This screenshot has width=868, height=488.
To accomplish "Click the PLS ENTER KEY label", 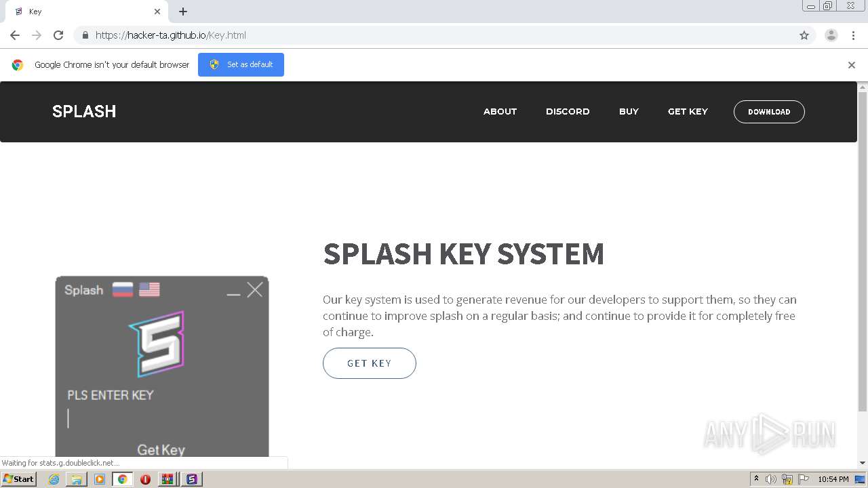I will (x=111, y=395).
